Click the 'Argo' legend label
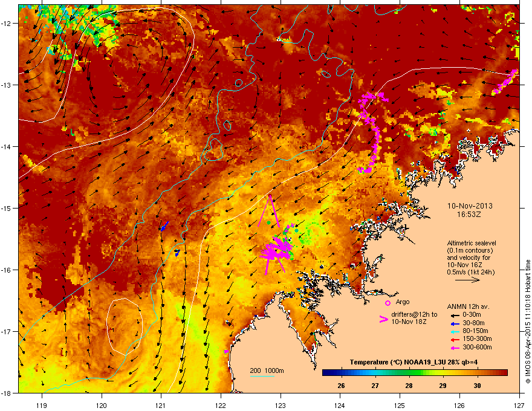 click(x=403, y=302)
